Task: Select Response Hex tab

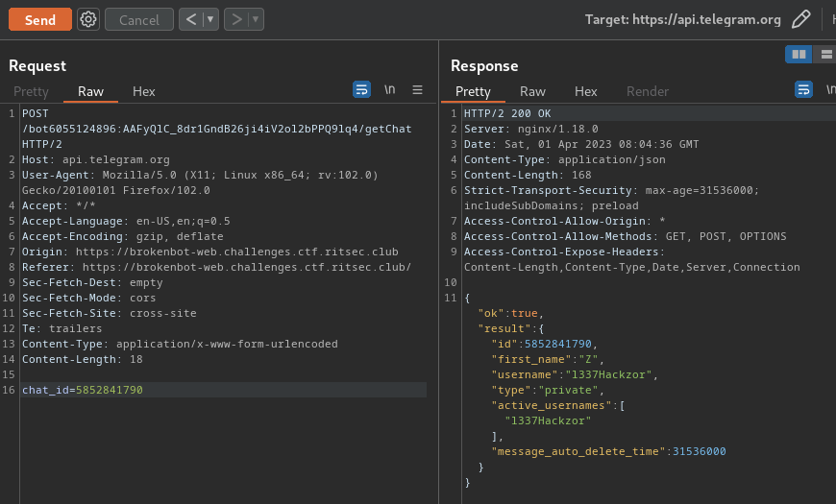Action: pos(585,91)
